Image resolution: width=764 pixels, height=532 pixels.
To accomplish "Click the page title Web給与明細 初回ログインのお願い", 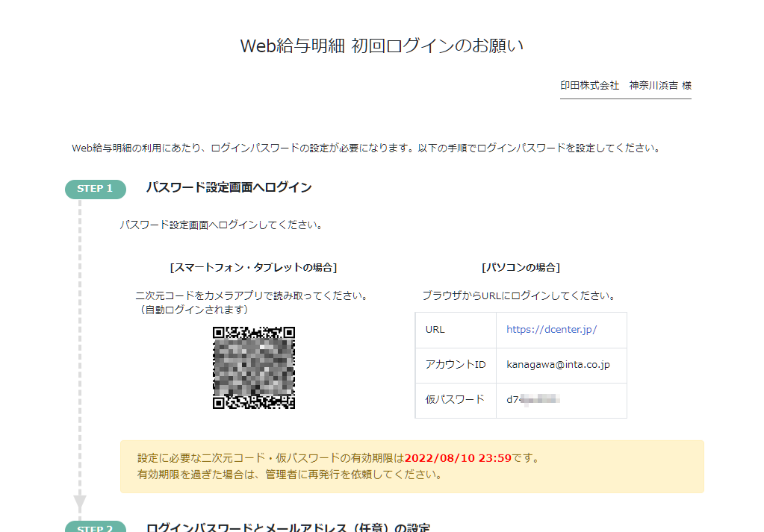I will [x=382, y=46].
